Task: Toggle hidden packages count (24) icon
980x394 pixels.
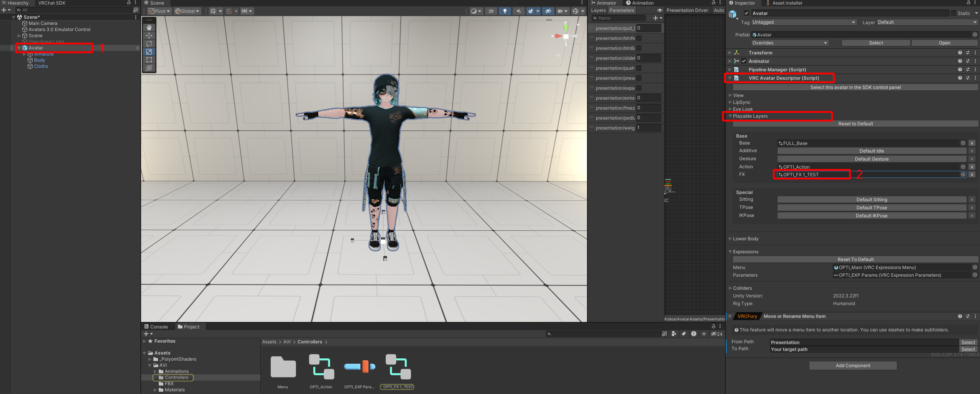Action: (x=717, y=334)
